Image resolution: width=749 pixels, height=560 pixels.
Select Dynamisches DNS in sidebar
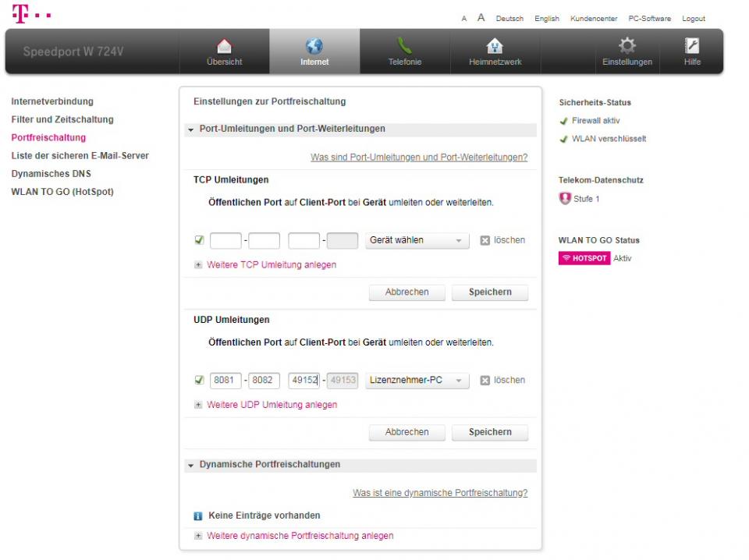point(51,174)
